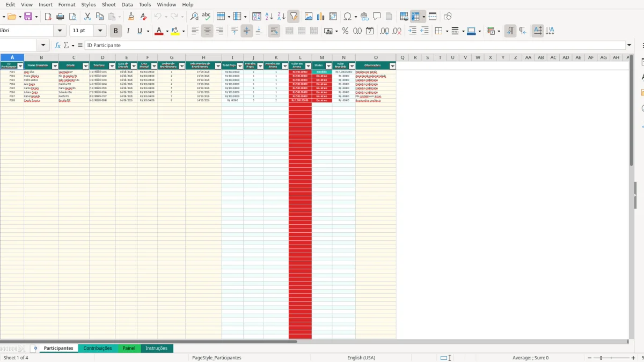Click Sort Descending icon
The height and width of the screenshot is (362, 644).
coord(281,17)
